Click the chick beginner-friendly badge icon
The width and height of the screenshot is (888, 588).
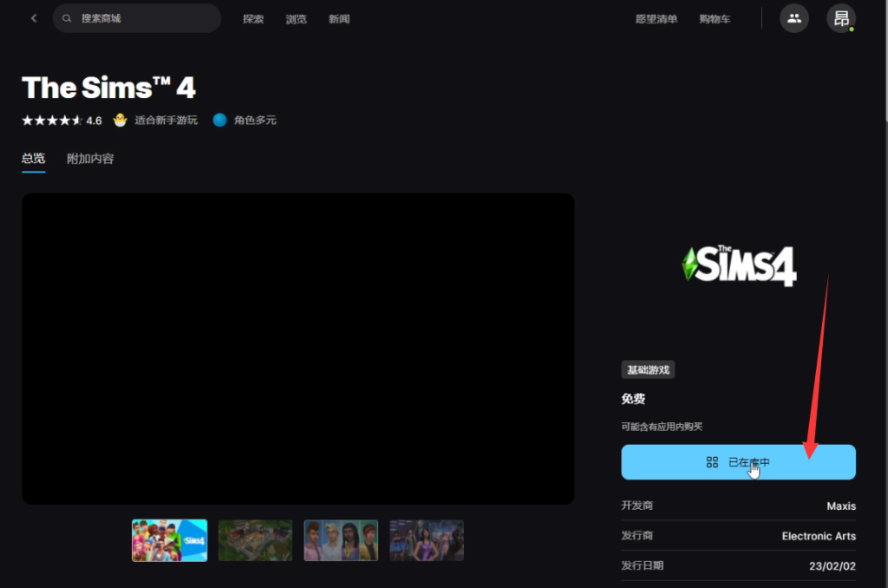click(x=120, y=121)
